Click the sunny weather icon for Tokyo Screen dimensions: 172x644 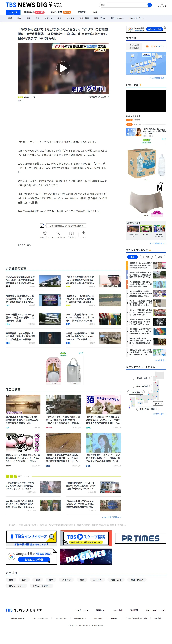tap(147, 46)
